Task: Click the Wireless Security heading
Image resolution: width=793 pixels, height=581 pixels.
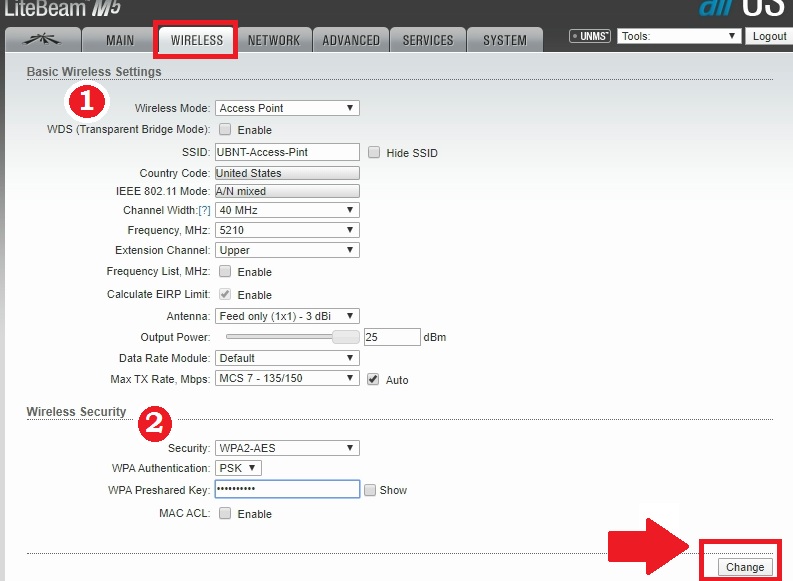Action: tap(76, 412)
